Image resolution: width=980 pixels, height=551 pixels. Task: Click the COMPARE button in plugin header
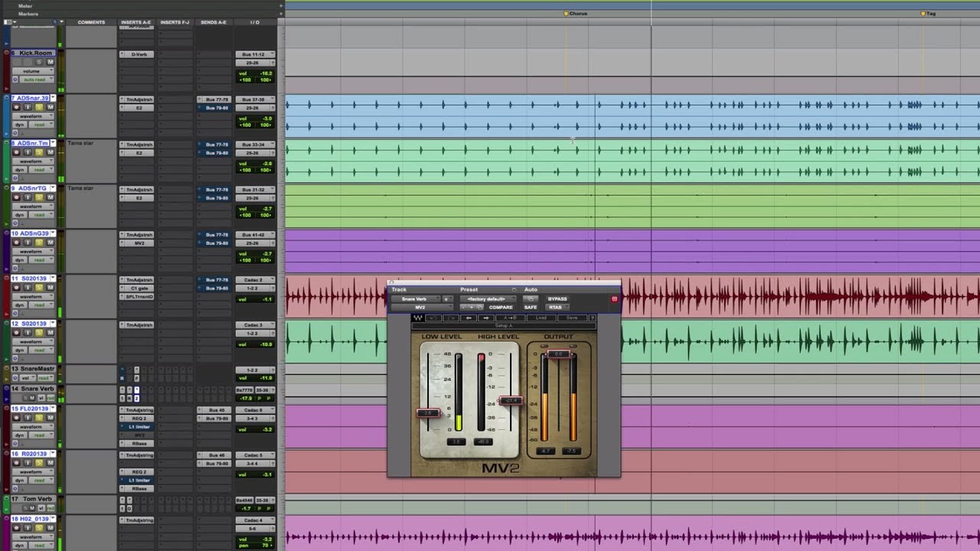501,308
